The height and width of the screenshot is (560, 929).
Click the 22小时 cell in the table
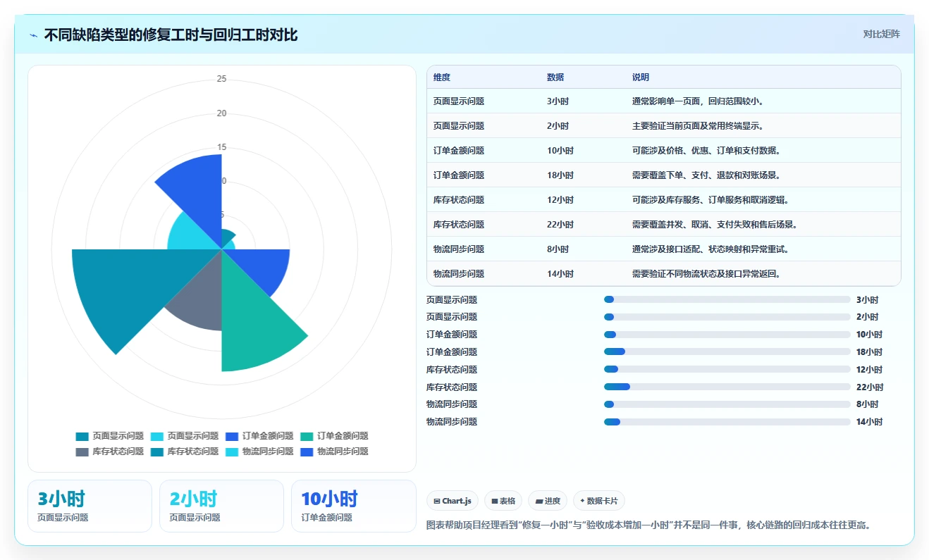560,225
